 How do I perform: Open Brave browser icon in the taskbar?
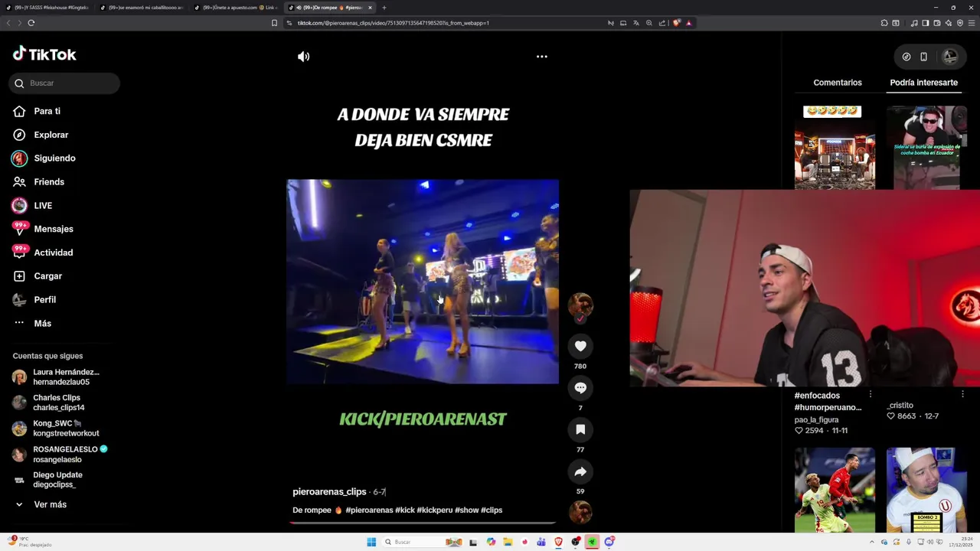pyautogui.click(x=558, y=542)
